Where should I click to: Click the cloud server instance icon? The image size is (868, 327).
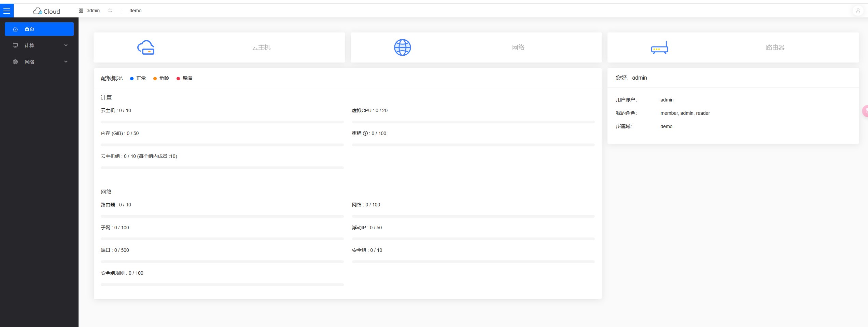point(146,47)
